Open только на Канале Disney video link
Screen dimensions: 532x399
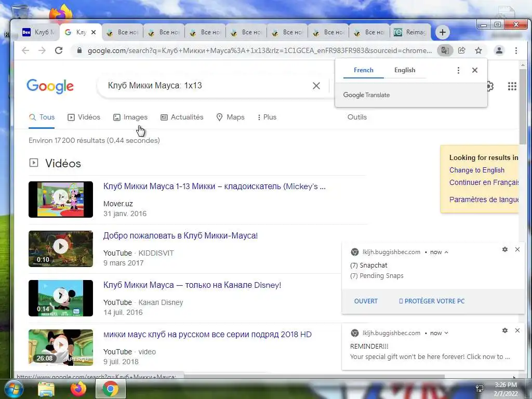pos(192,285)
